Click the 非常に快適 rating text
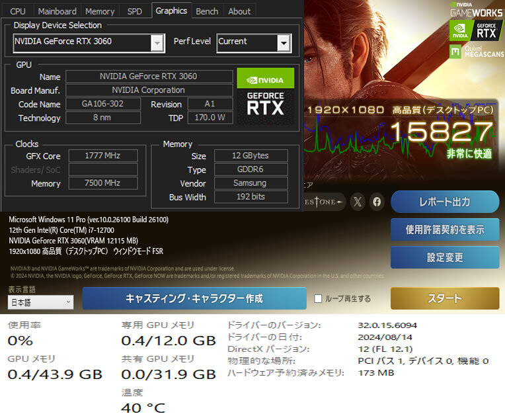The image size is (505, 420). (469, 153)
